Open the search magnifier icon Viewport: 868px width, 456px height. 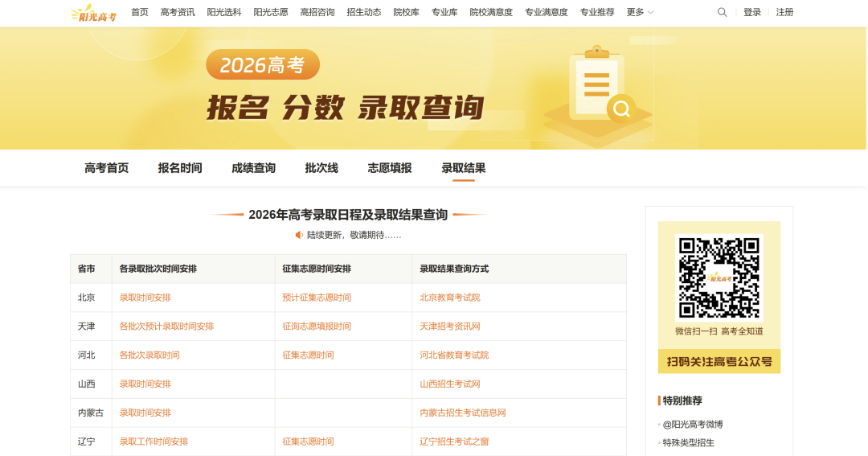[x=722, y=12]
